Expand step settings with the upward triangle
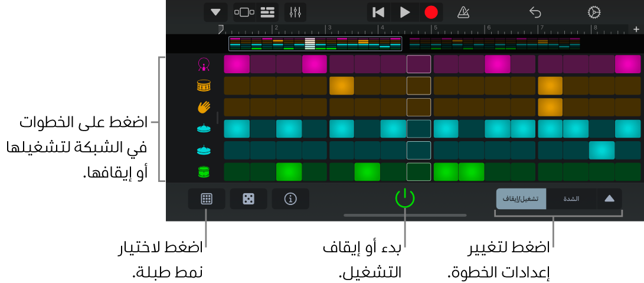This screenshot has width=644, height=283. click(609, 199)
